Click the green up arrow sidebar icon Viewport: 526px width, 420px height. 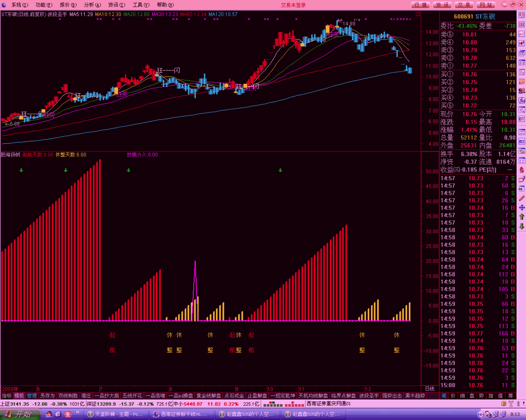[x=522, y=217]
